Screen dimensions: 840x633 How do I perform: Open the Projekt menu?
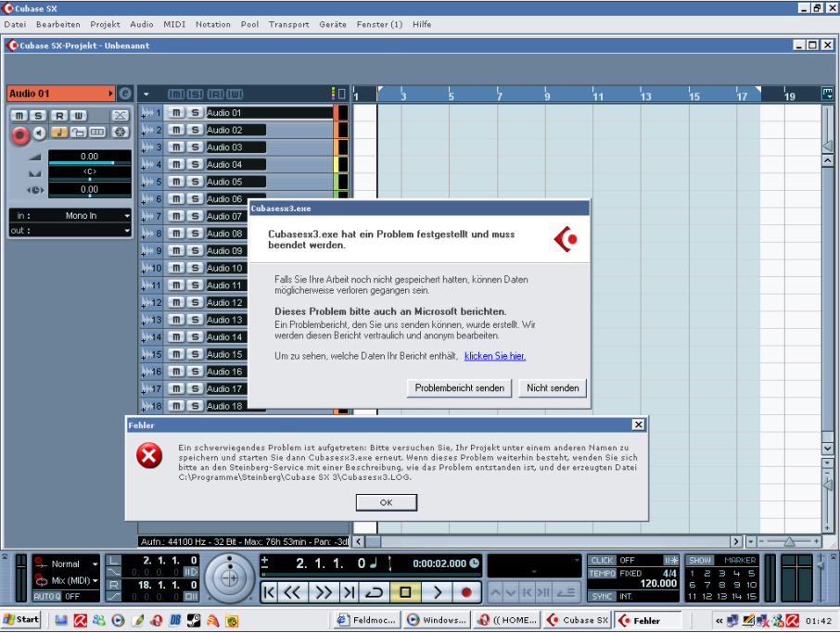[105, 24]
